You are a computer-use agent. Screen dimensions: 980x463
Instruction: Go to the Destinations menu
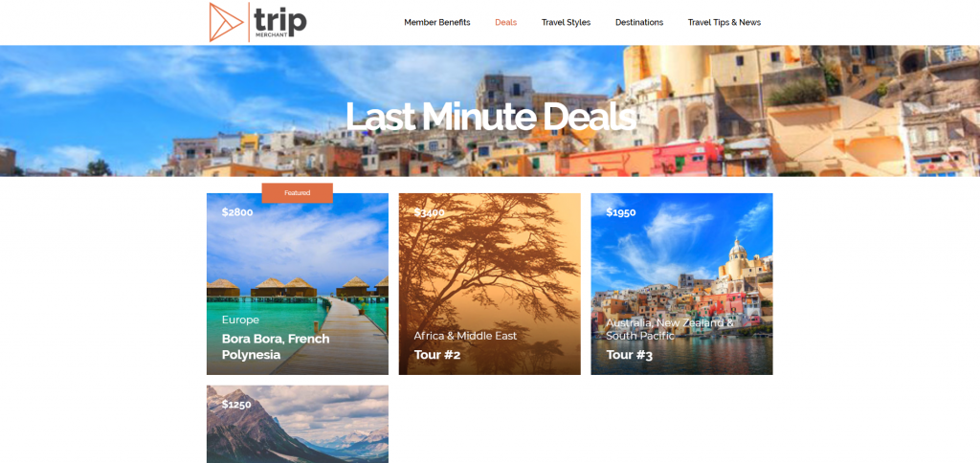pos(638,23)
